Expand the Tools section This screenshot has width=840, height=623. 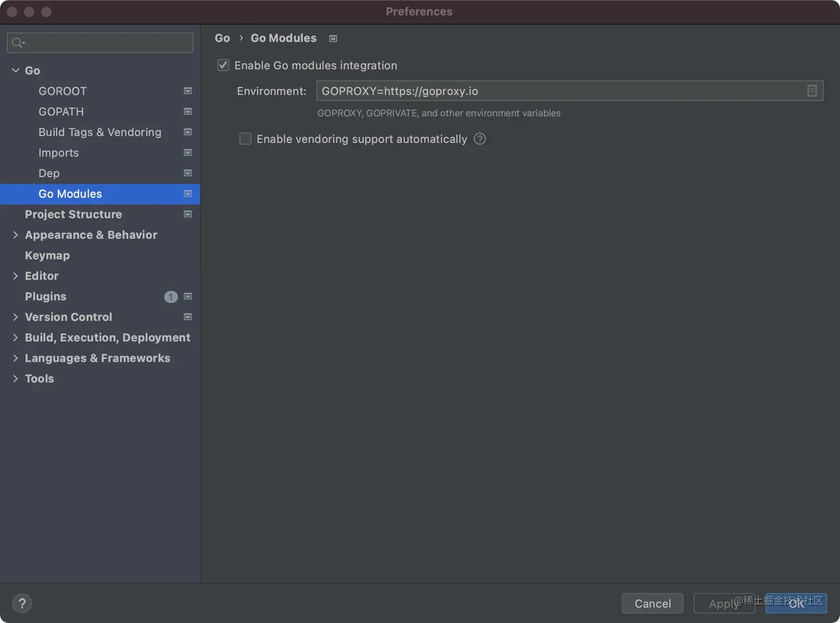[16, 378]
